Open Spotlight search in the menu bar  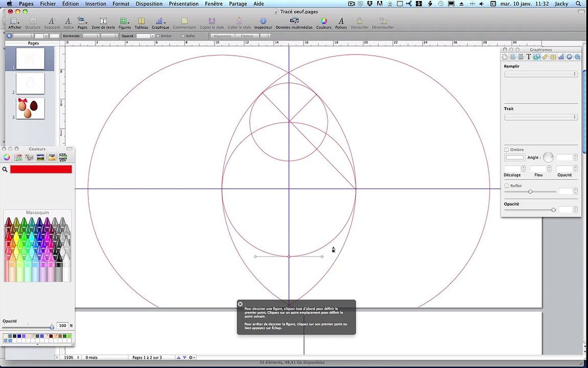coord(579,4)
